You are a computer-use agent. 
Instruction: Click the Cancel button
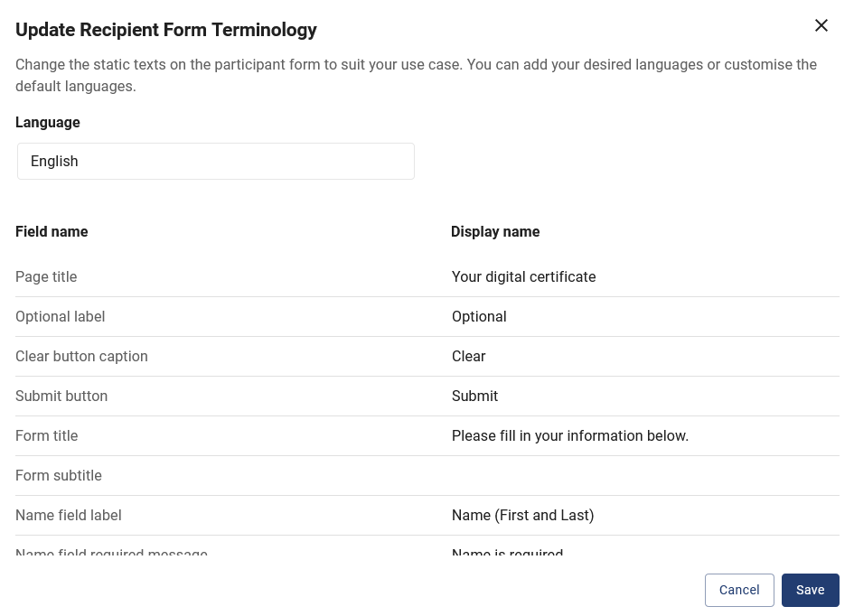coord(739,590)
